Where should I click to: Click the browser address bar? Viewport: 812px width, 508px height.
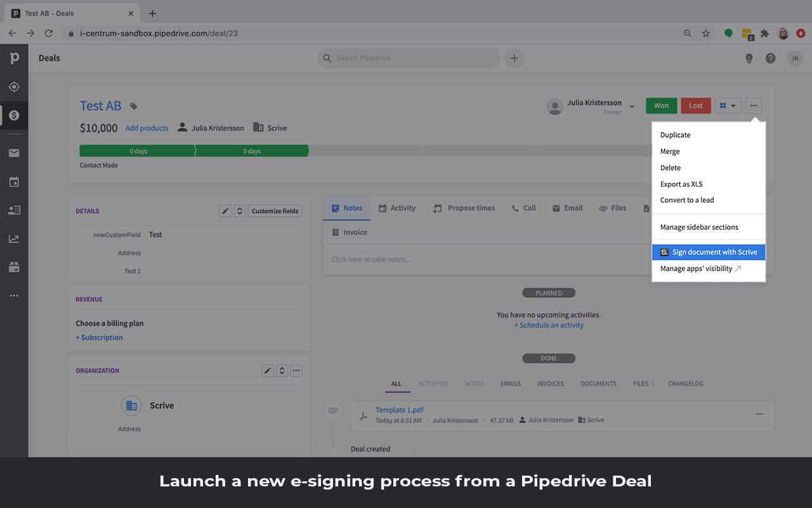pyautogui.click(x=371, y=33)
